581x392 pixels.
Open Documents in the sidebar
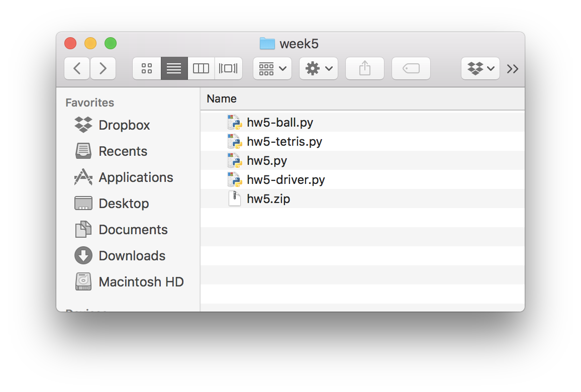[x=128, y=230]
